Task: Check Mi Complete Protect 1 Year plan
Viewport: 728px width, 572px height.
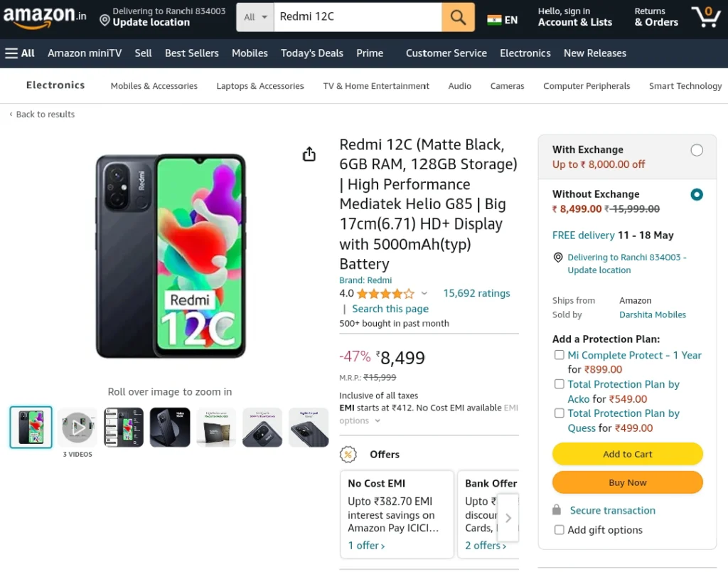Action: (559, 355)
